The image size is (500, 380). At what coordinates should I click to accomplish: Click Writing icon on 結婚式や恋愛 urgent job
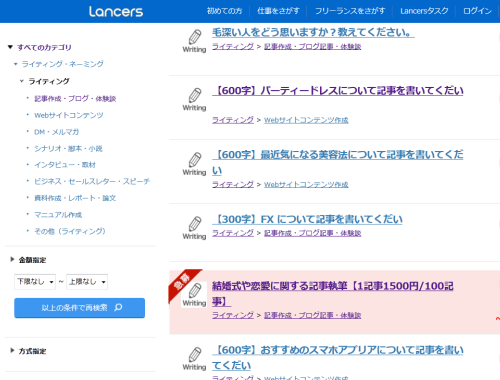point(194,295)
